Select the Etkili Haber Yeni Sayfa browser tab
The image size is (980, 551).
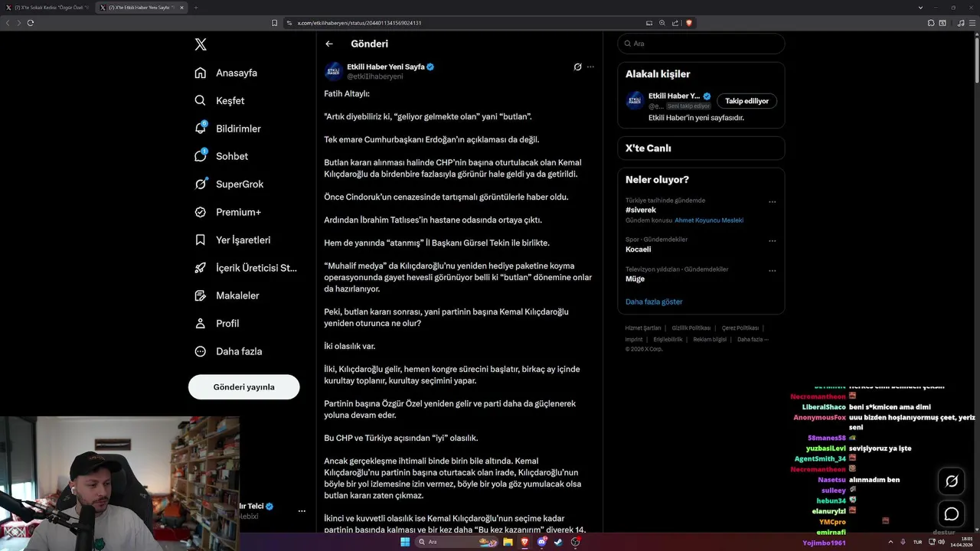(142, 8)
